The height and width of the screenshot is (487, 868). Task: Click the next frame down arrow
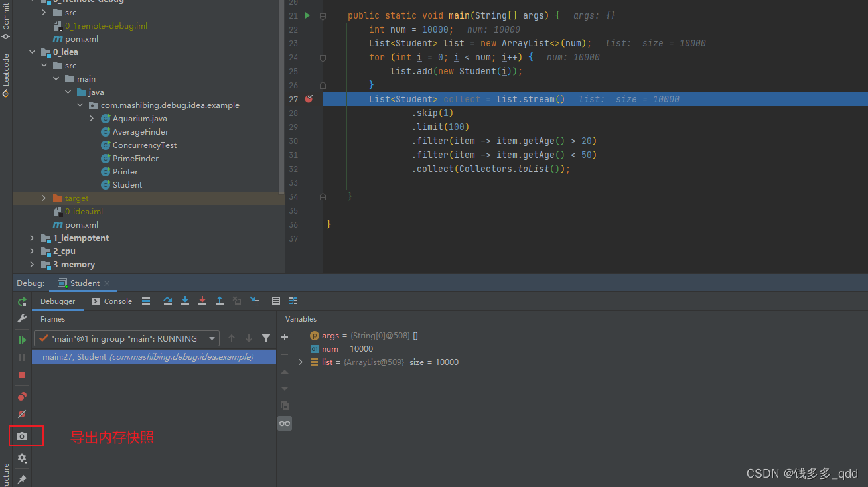(x=249, y=338)
